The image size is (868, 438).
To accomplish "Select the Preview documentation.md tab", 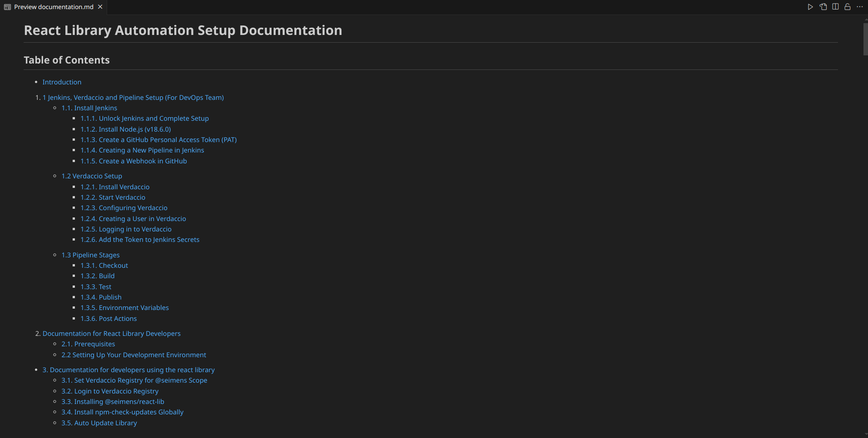I will tap(54, 7).
